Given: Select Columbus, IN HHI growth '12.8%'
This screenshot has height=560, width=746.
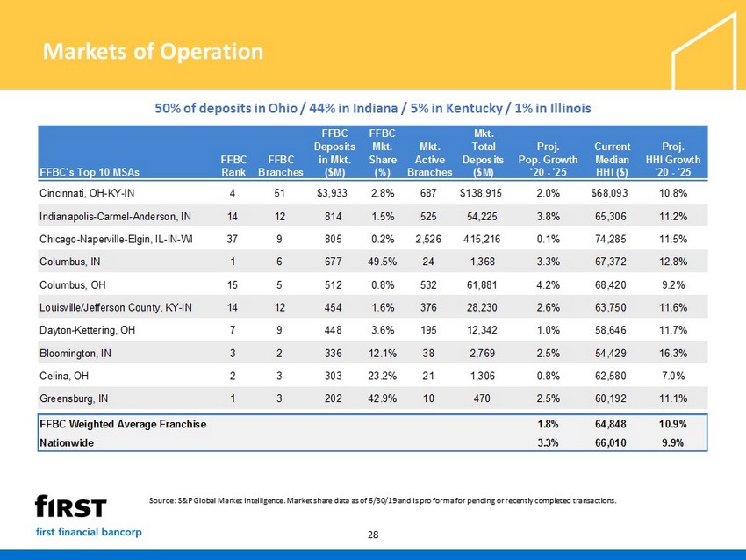Looking at the screenshot, I should pos(673,262).
